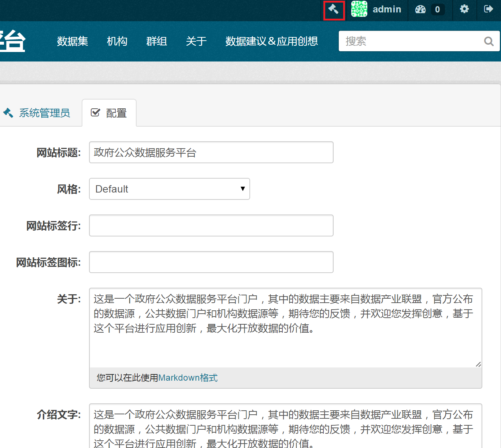Image resolution: width=501 pixels, height=448 pixels.
Task: Click into the 网站标签图标 field
Action: [211, 262]
